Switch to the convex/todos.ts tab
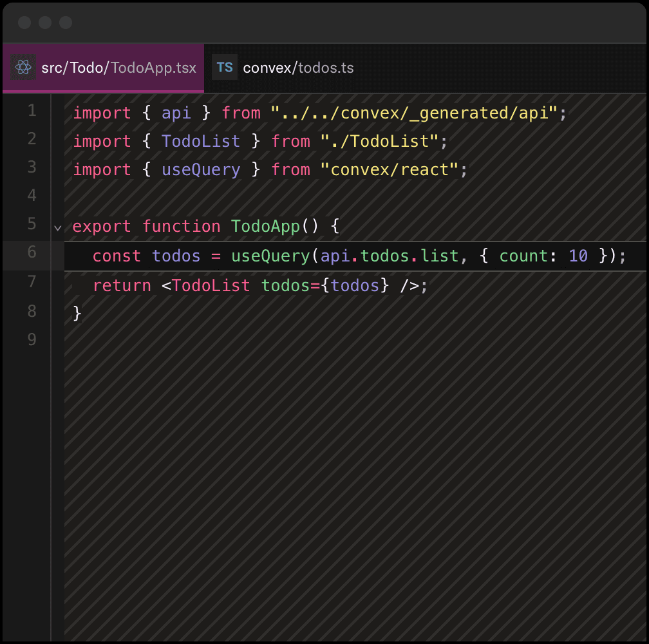649x644 pixels. [x=297, y=67]
